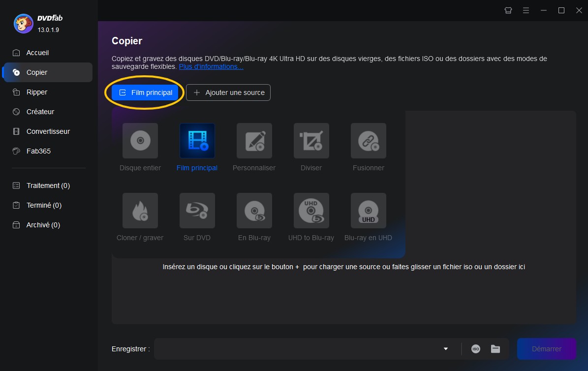
Task: Switch to the Ripper module
Action: click(x=48, y=92)
